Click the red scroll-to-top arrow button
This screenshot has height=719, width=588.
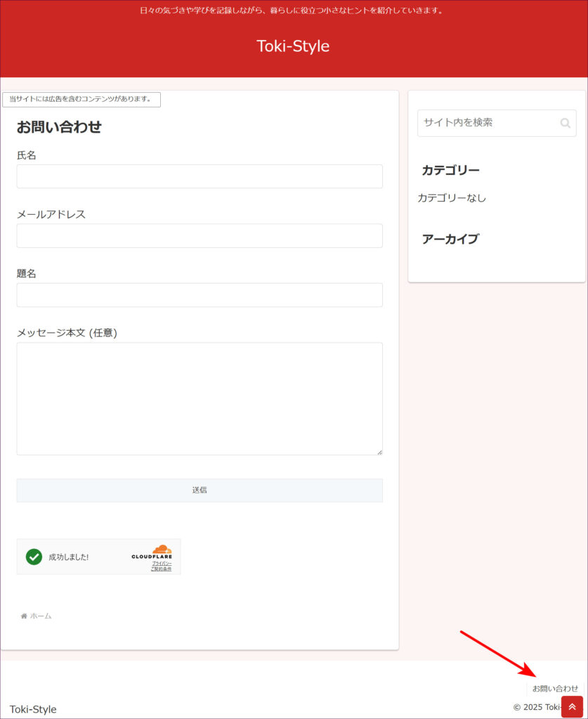point(572,706)
